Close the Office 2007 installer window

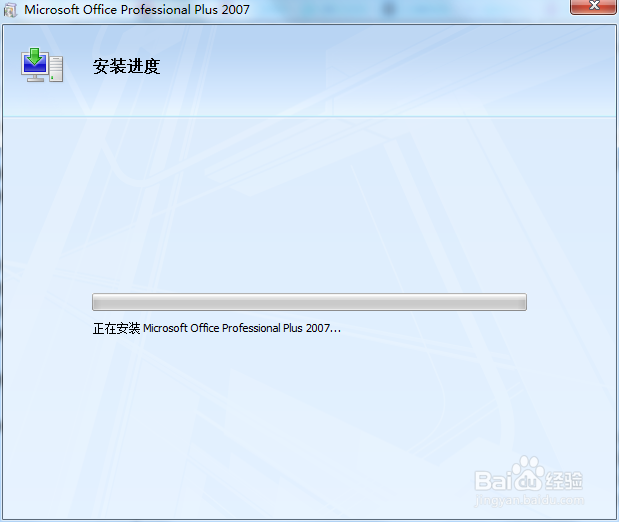point(594,6)
